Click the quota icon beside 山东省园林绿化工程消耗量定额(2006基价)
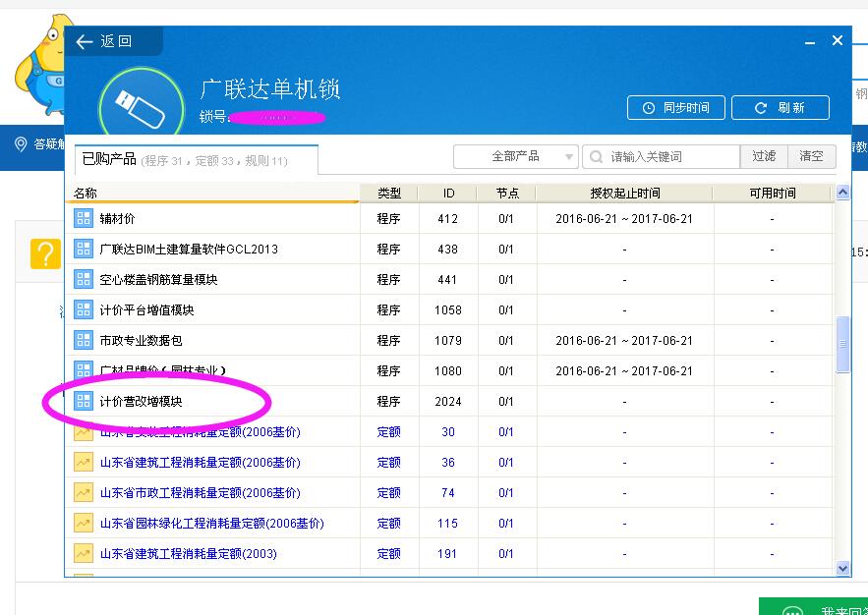Viewport: 868px width, 615px height. 84,523
